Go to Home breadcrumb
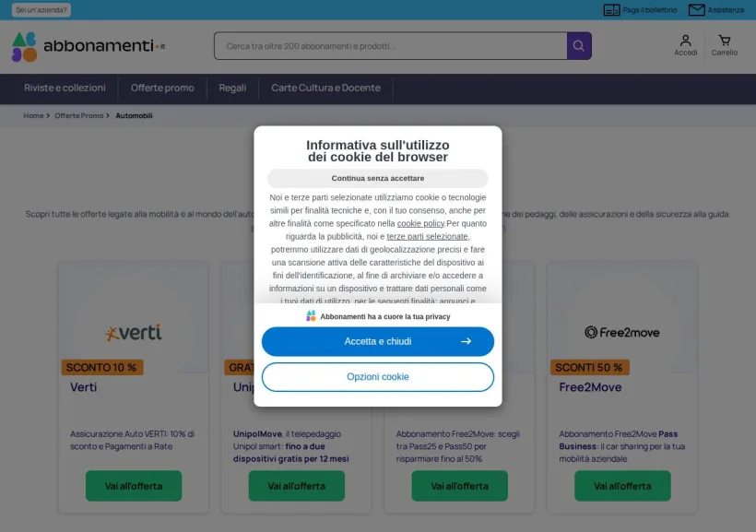Image resolution: width=756 pixels, height=532 pixels. 33,116
